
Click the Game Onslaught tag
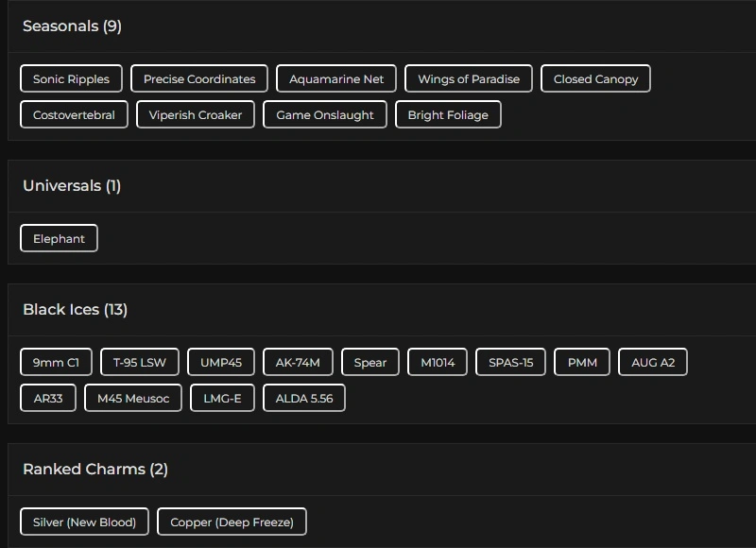click(325, 115)
